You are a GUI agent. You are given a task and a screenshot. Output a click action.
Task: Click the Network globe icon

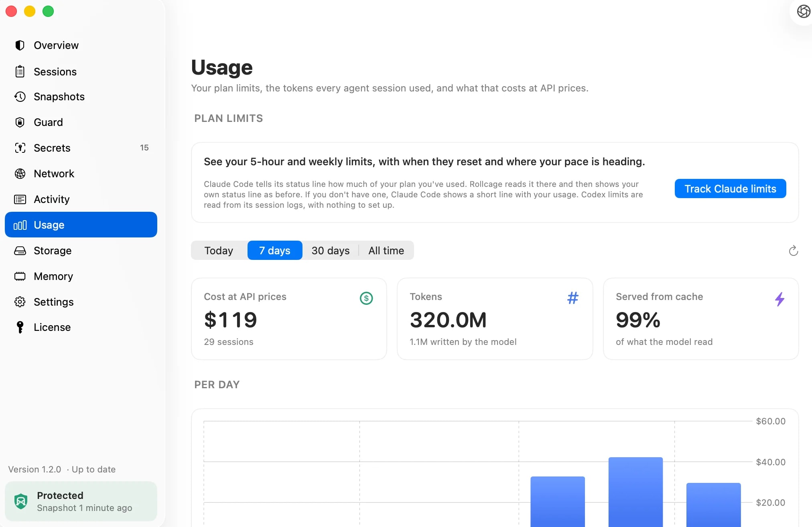point(20,174)
